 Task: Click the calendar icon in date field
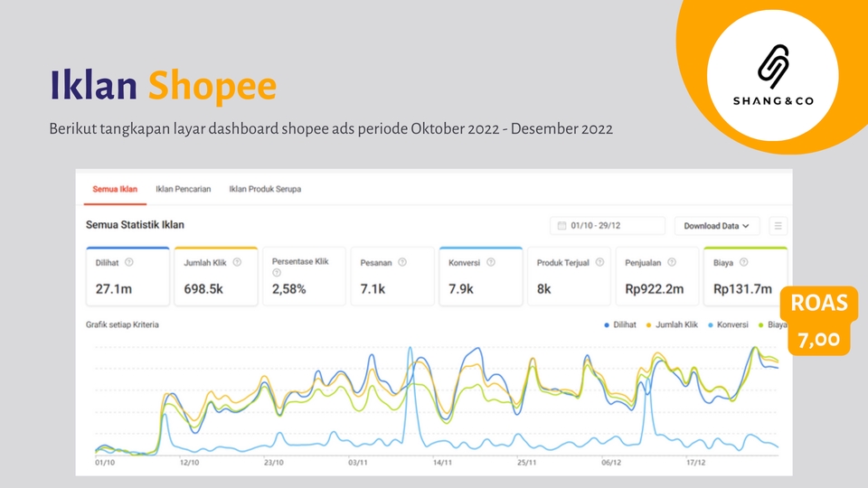point(561,226)
